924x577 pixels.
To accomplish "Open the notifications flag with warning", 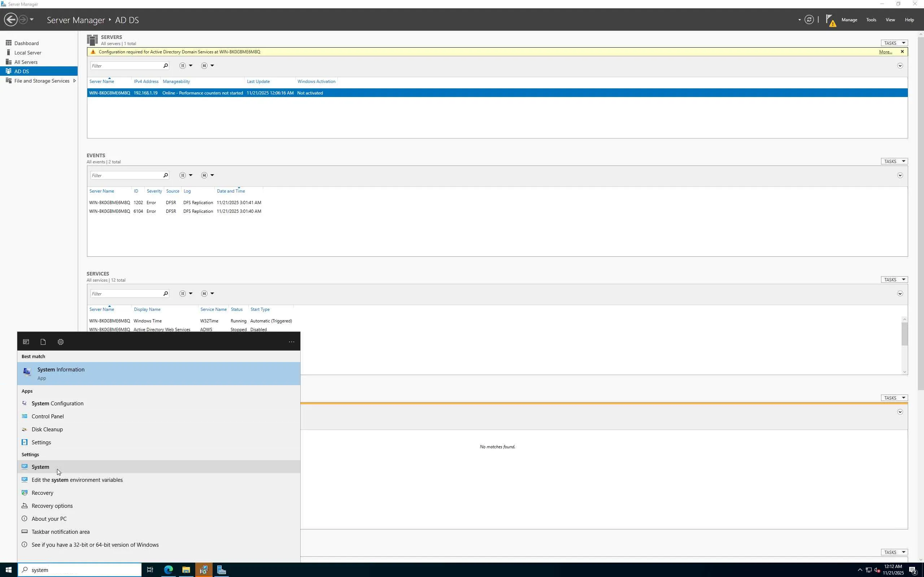I will (830, 20).
